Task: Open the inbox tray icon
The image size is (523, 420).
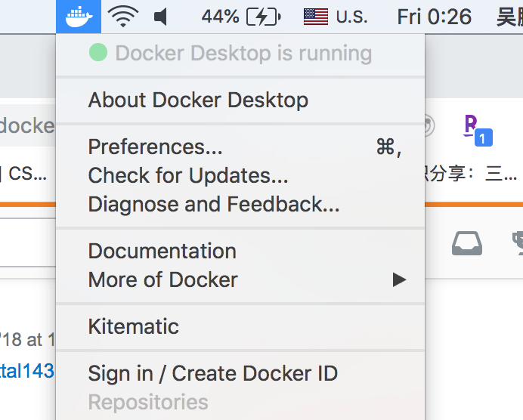Action: (x=467, y=243)
